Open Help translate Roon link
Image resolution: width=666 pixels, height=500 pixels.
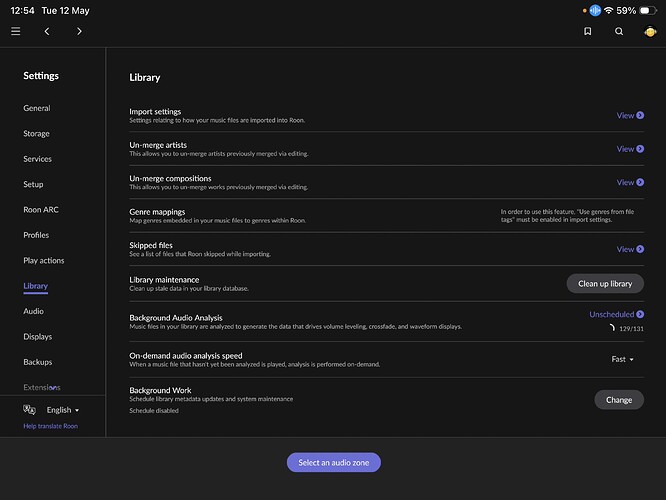pos(51,426)
